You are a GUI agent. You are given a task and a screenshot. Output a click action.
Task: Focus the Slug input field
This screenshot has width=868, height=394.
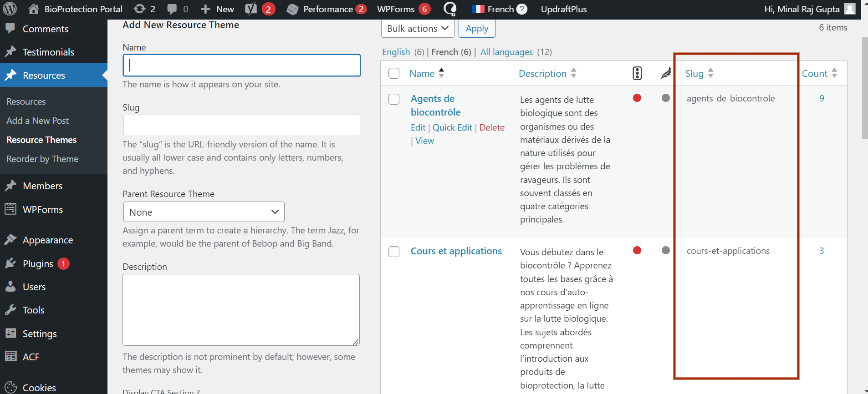click(241, 125)
